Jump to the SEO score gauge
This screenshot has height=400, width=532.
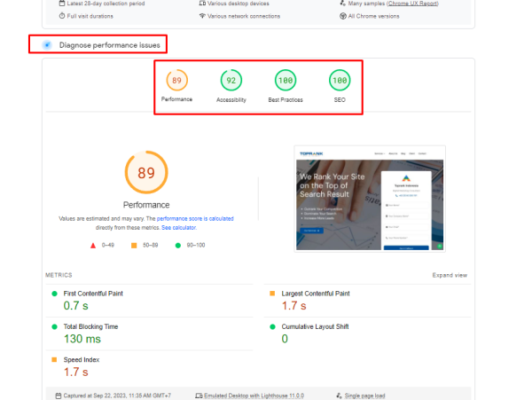(339, 82)
